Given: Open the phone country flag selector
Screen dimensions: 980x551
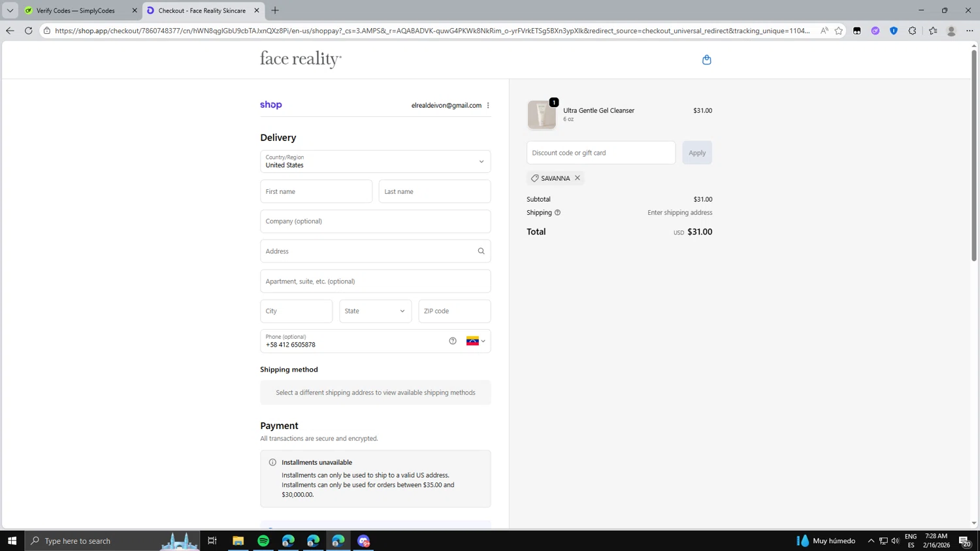Looking at the screenshot, I should 476,341.
